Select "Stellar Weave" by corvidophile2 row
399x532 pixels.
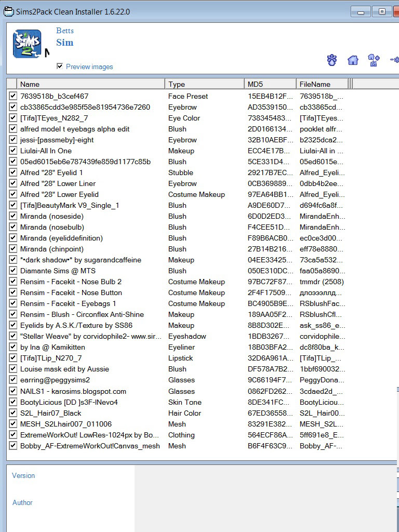point(178,336)
